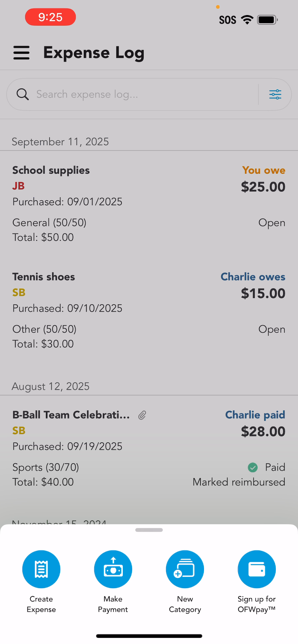Tap the Make Payment icon

pyautogui.click(x=113, y=569)
